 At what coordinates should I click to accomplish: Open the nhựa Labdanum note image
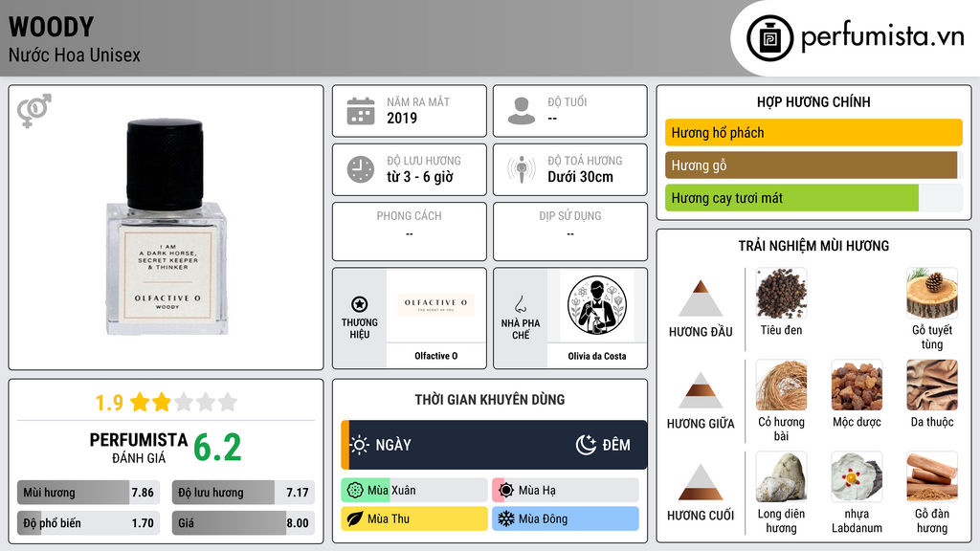tap(857, 476)
